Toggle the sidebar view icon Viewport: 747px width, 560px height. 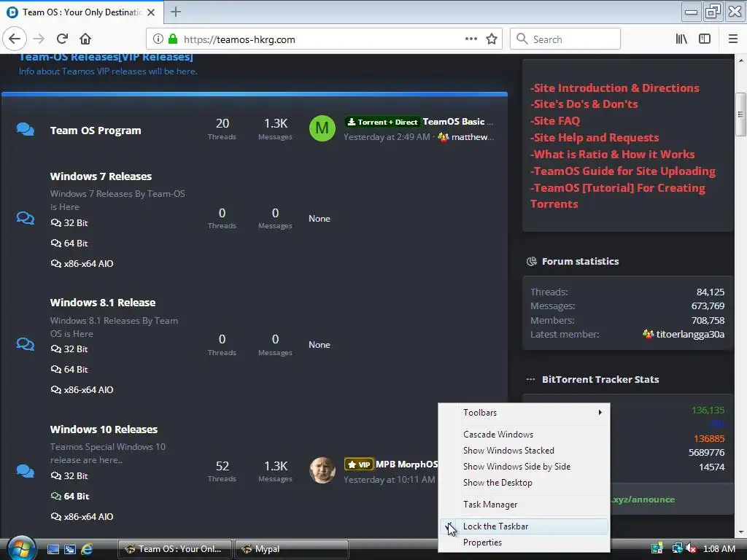coord(705,39)
